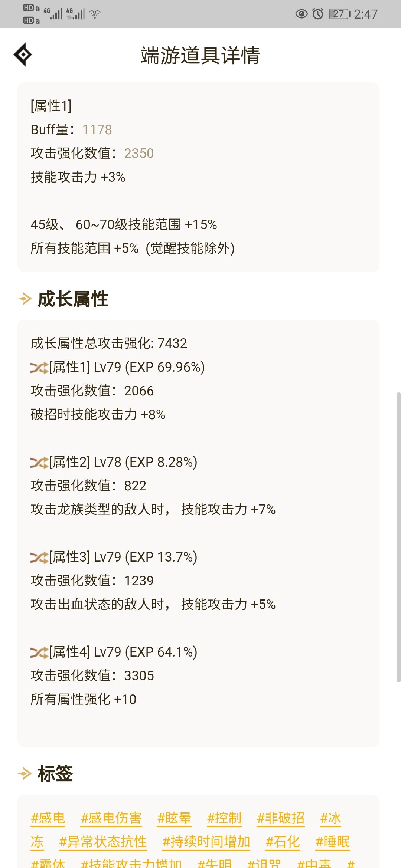Tap the diamond back icon in header
The height and width of the screenshot is (868, 401).
click(23, 55)
